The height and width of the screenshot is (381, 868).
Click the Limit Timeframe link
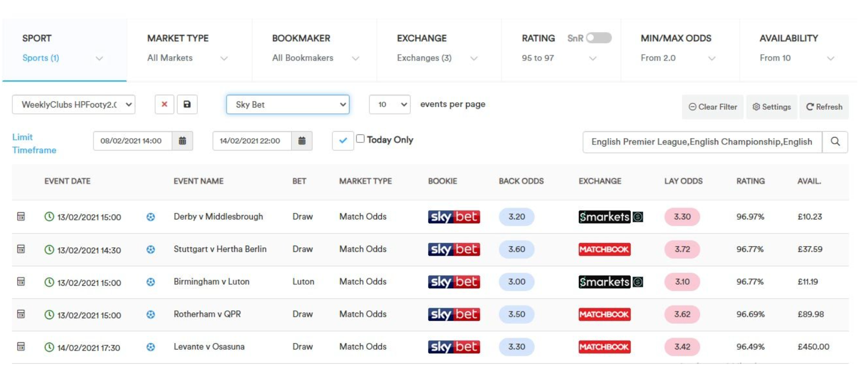pos(34,143)
